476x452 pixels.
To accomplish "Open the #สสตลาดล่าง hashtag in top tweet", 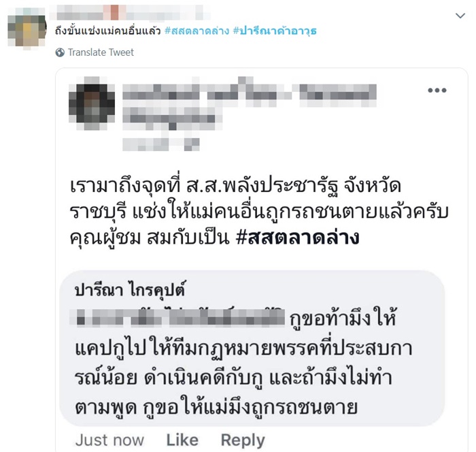I will (x=197, y=31).
